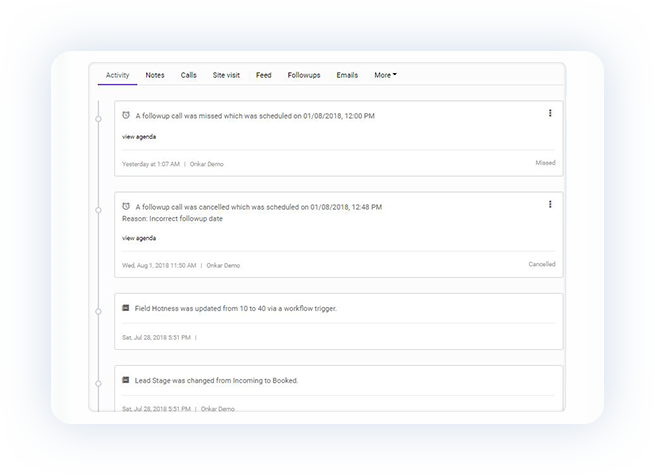
Task: Click the Cancelled status label
Action: coord(542,264)
